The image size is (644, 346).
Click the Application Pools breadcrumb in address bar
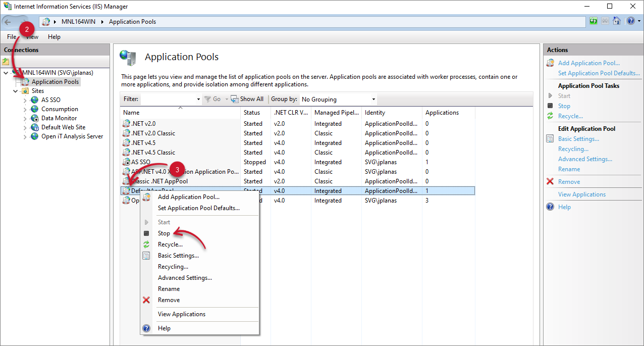tap(132, 22)
